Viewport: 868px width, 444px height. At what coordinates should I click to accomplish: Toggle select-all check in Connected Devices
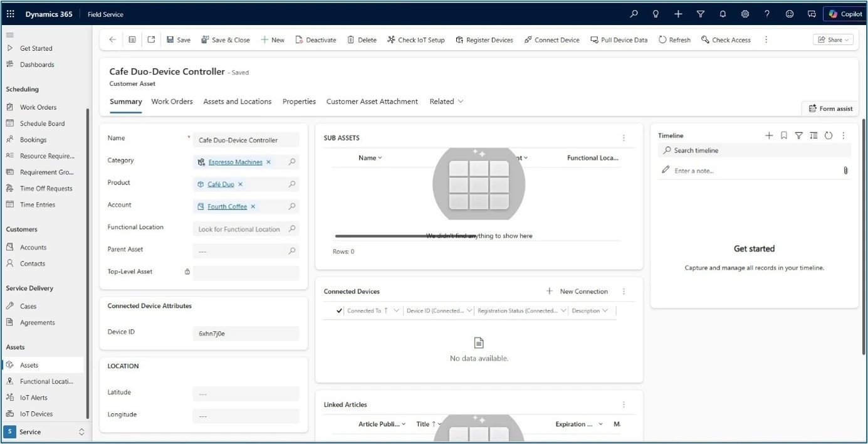(339, 310)
